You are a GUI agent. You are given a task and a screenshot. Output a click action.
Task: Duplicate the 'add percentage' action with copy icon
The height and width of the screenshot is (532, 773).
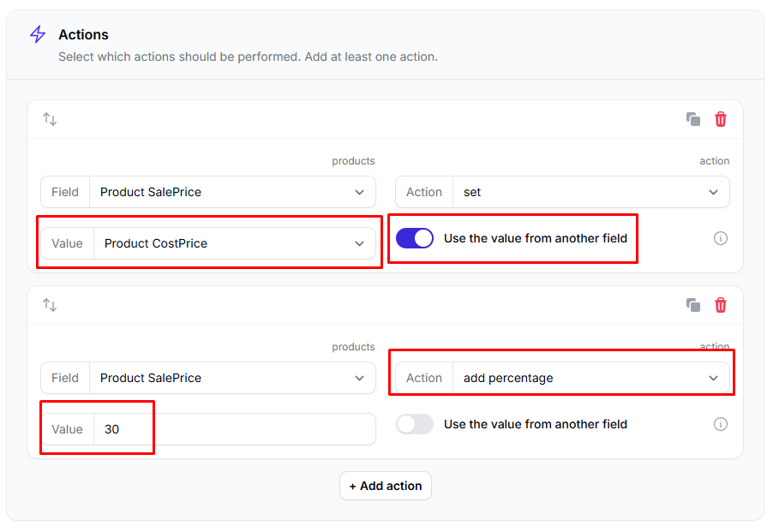click(693, 305)
